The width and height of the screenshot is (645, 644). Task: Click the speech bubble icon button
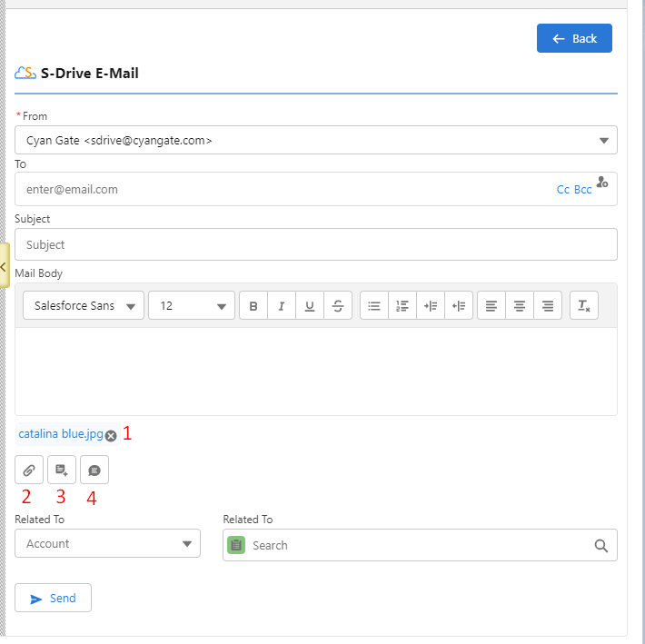coord(94,470)
